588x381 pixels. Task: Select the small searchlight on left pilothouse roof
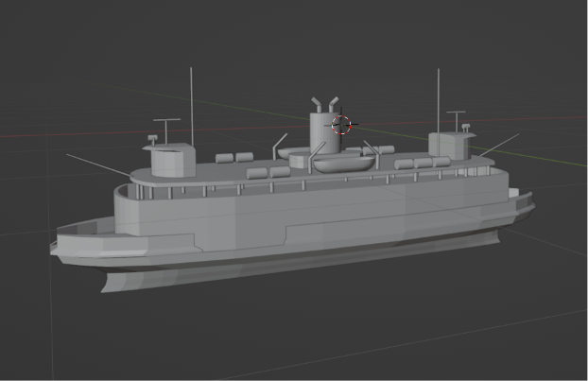pyautogui.click(x=152, y=140)
